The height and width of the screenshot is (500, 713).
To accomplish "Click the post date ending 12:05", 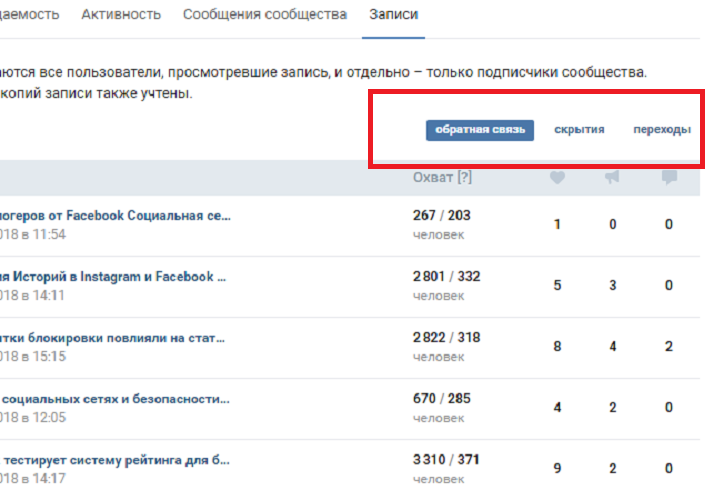I will [x=32, y=417].
